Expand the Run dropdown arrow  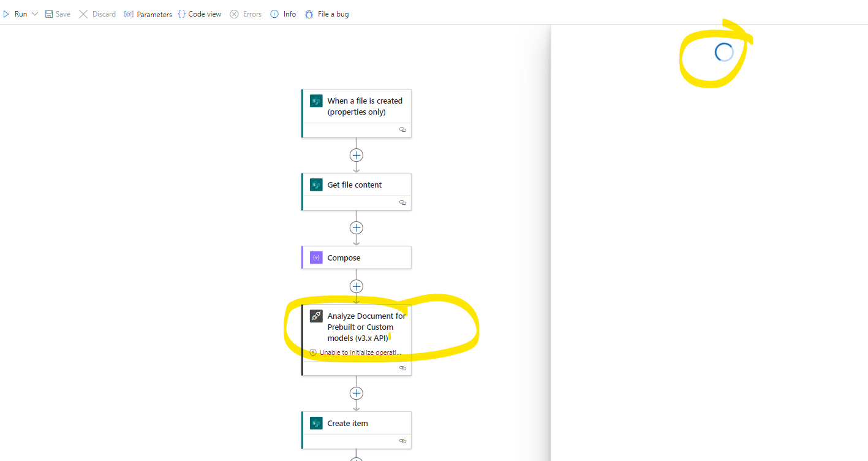point(35,13)
